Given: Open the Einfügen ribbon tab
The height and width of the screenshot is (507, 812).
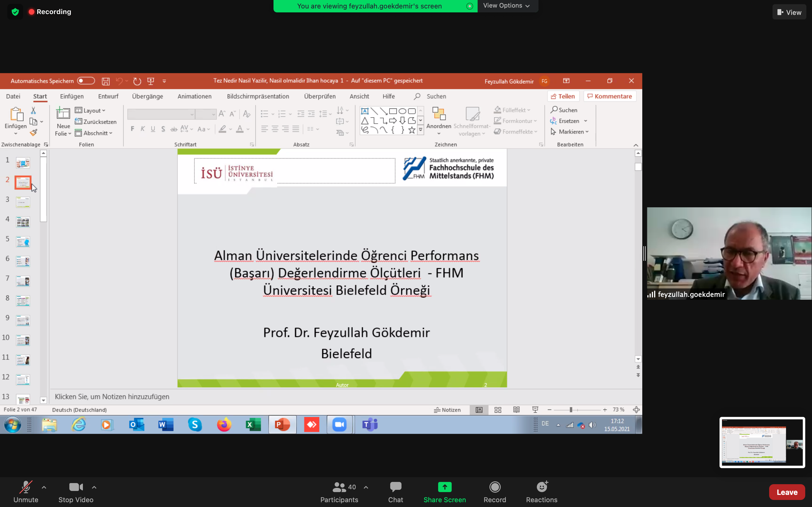Looking at the screenshot, I should coord(72,96).
